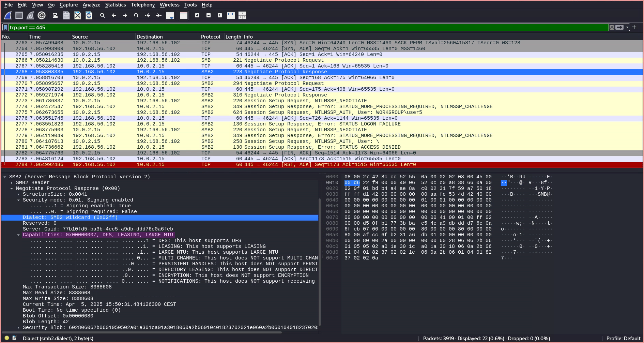Sort packets by Length column header
Image resolution: width=644 pixels, height=343 pixels.
[x=233, y=36]
